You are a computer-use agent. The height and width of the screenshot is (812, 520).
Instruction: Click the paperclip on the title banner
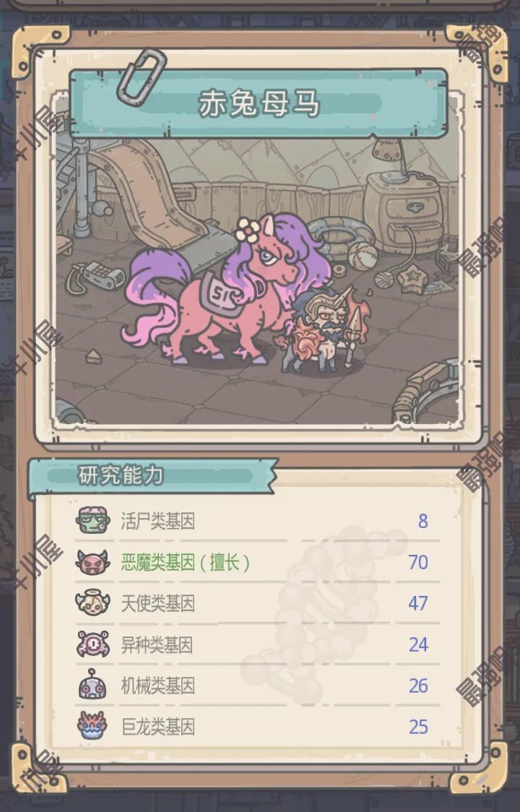click(x=141, y=77)
